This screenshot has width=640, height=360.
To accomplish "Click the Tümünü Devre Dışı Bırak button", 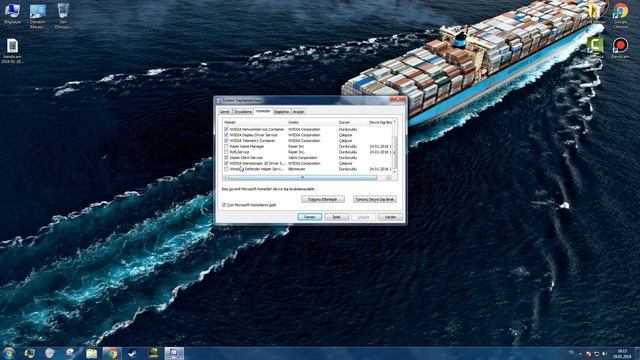I will pyautogui.click(x=375, y=200).
